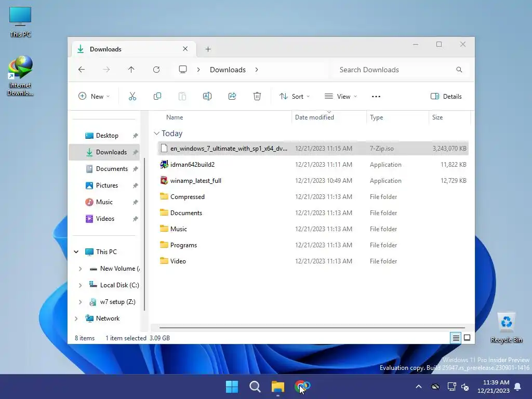
Task: Click Chrome icon on taskbar
Action: click(x=302, y=387)
